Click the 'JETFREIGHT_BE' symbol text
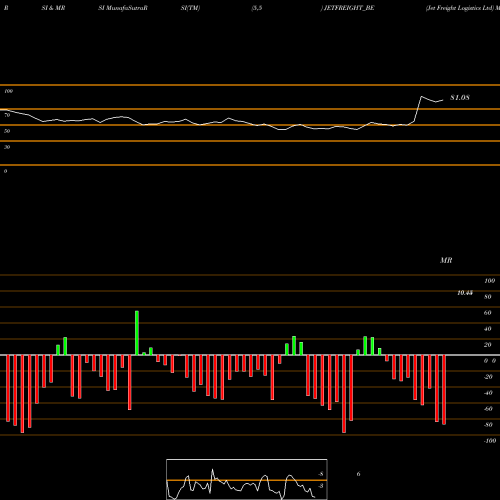The image size is (500, 500). pyautogui.click(x=349, y=8)
